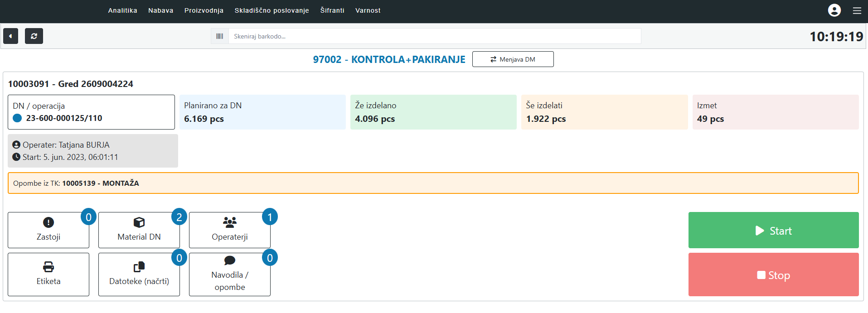Open the Analitika menu

122,10
